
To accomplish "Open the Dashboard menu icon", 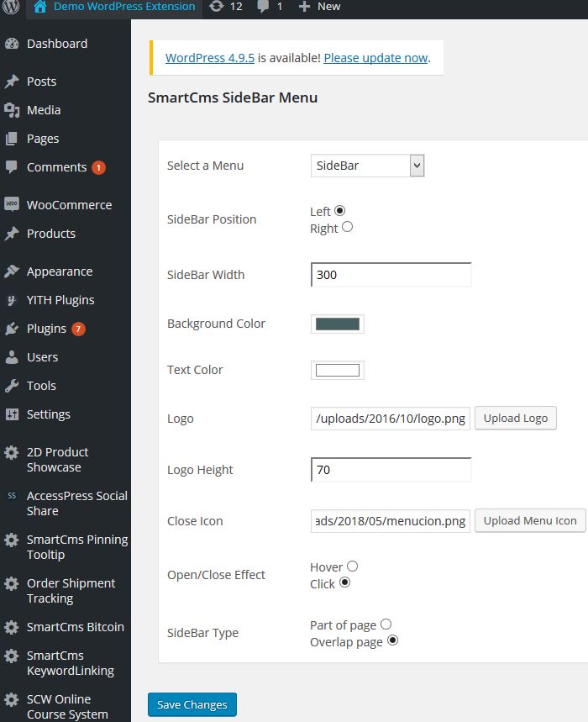I will [12, 43].
